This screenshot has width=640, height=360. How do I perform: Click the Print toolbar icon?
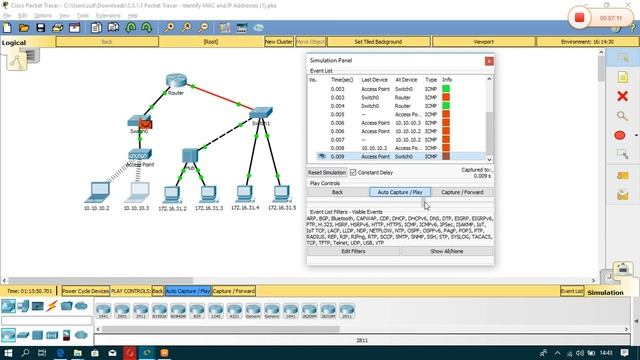(x=58, y=28)
